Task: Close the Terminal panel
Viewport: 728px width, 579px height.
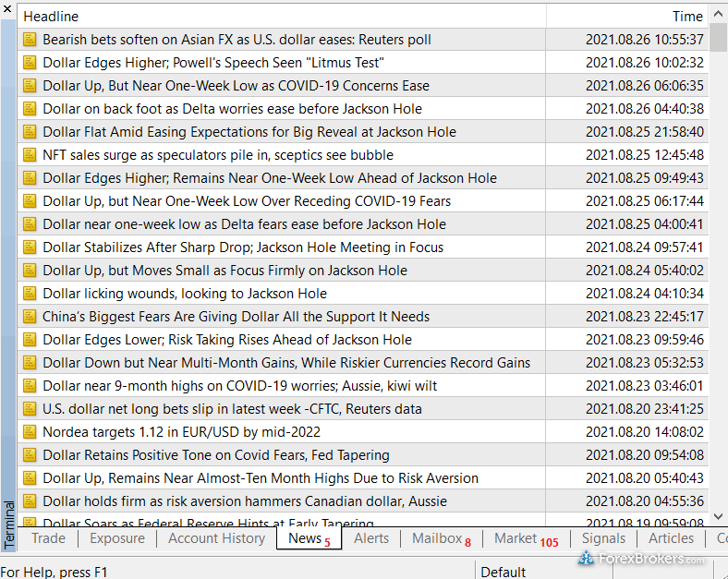Action: click(7, 9)
